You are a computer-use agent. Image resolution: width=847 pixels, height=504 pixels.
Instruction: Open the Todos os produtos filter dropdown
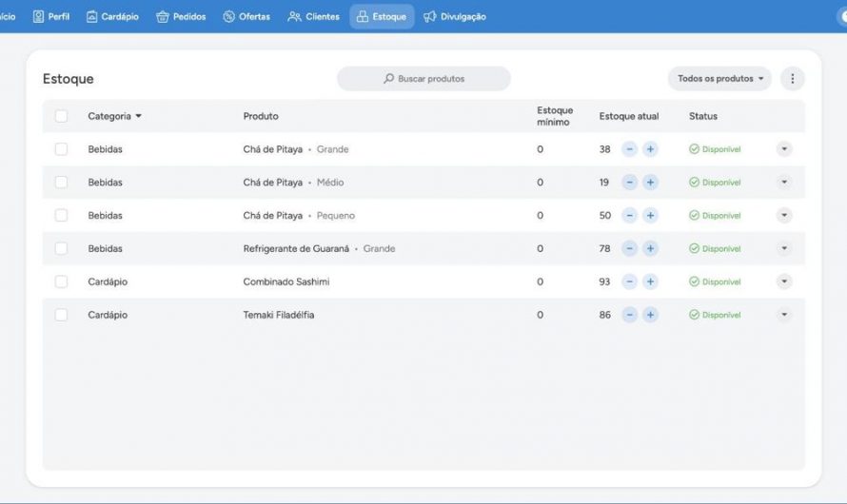tap(719, 79)
